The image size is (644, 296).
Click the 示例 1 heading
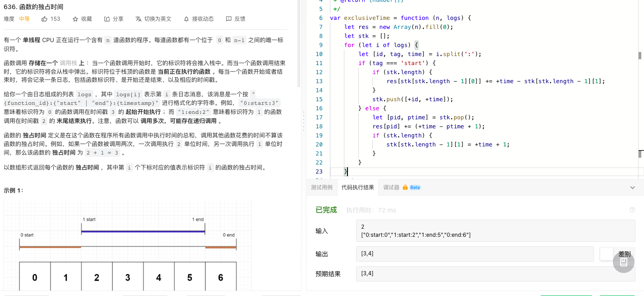click(14, 190)
